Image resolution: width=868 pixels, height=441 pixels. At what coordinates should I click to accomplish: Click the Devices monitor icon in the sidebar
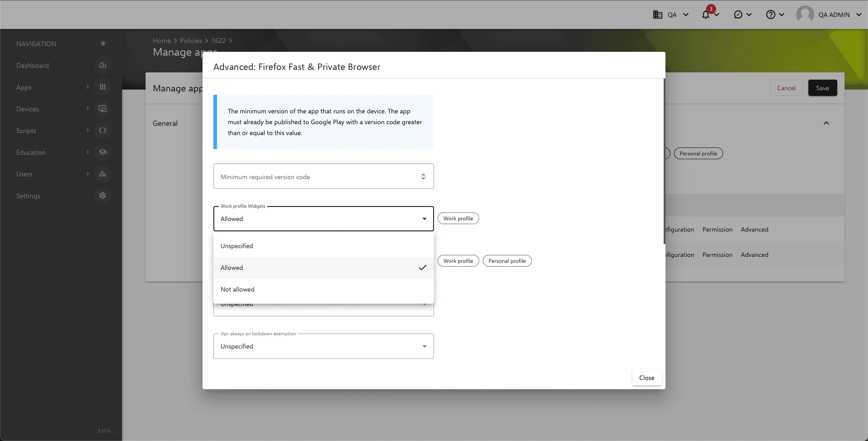[103, 109]
